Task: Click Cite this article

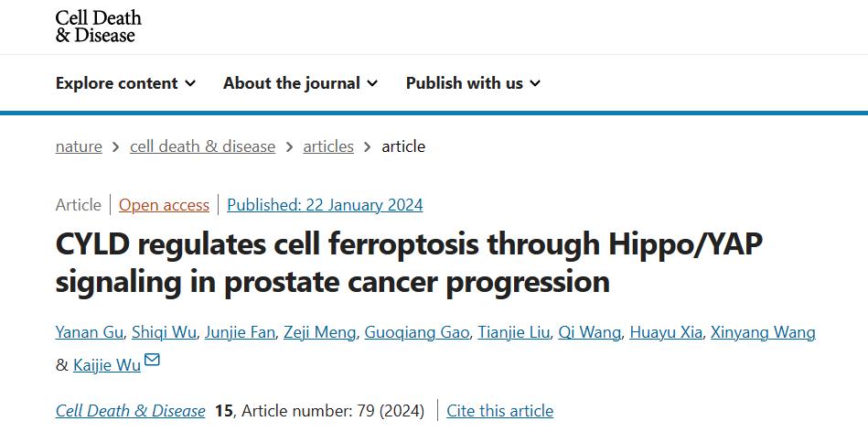Action: [x=499, y=411]
